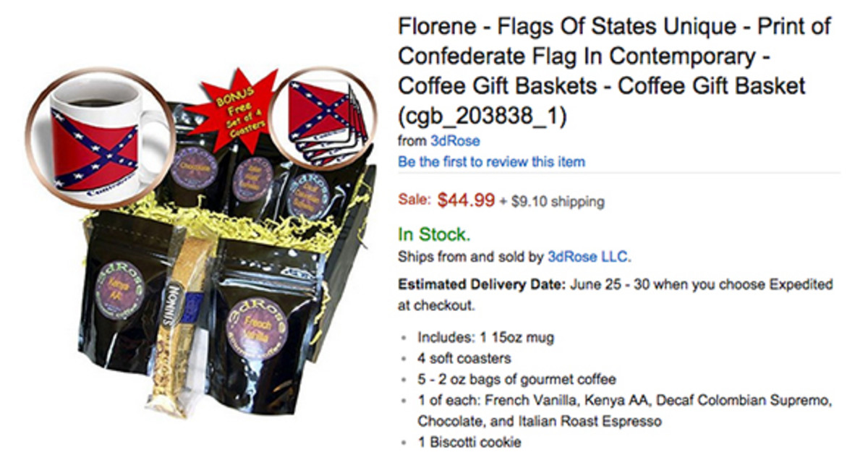Click the 3dRose LLC seller link
This screenshot has width=868, height=468.
click(x=589, y=256)
